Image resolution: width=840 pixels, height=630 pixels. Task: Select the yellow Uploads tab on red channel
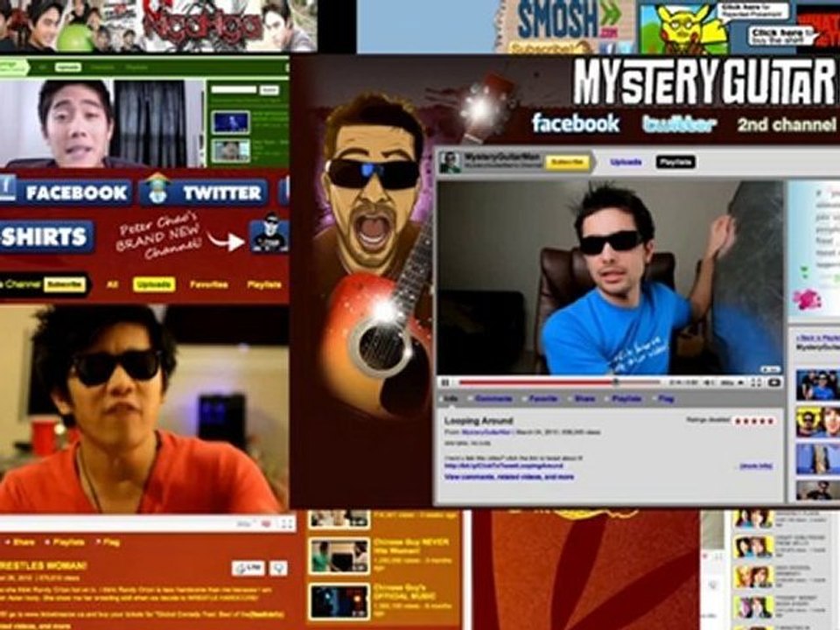pyautogui.click(x=154, y=284)
